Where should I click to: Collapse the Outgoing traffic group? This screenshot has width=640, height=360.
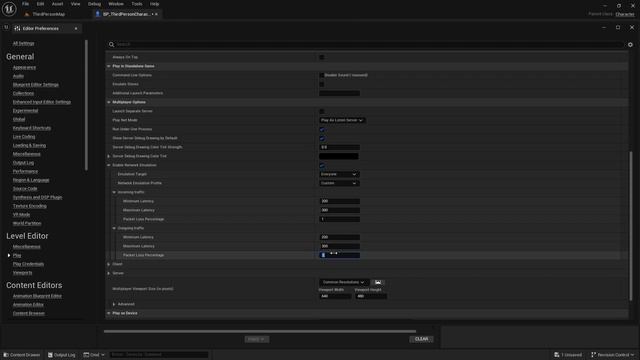pos(114,228)
